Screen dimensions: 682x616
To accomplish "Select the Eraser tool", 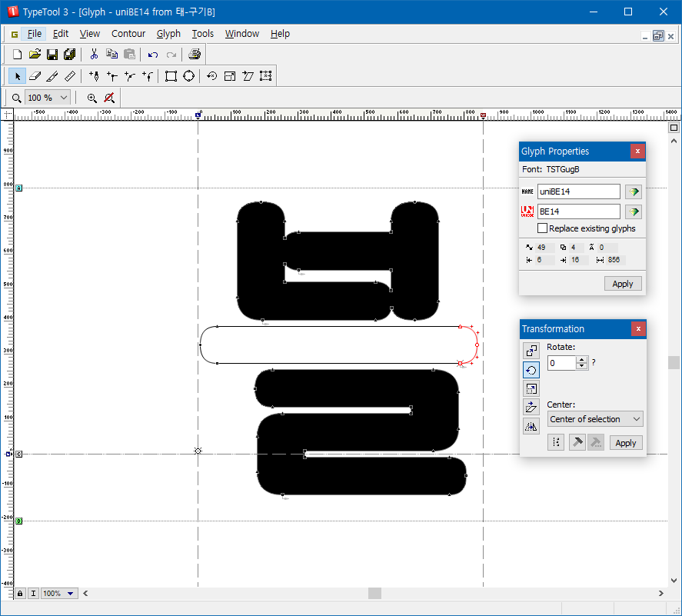I will tap(35, 76).
